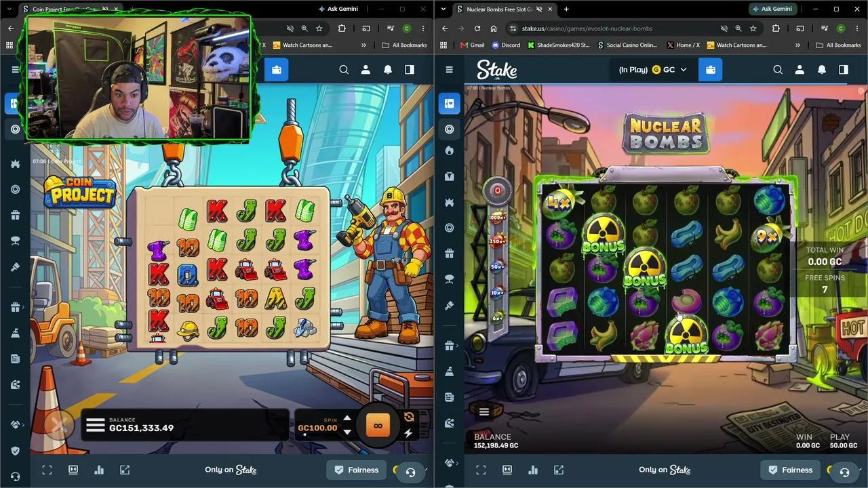
Task: Click the infinity autospin button in Coin Project
Action: coord(378,426)
